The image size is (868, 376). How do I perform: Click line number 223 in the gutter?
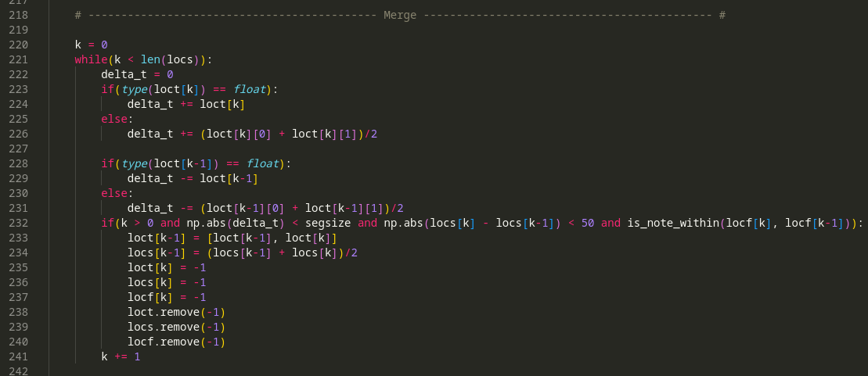pos(18,89)
